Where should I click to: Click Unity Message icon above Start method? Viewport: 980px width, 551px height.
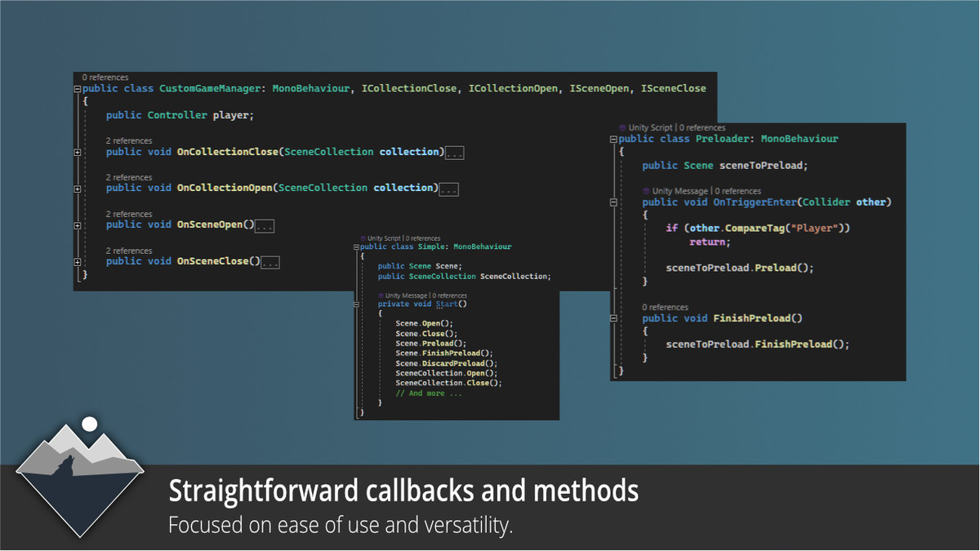click(x=381, y=295)
